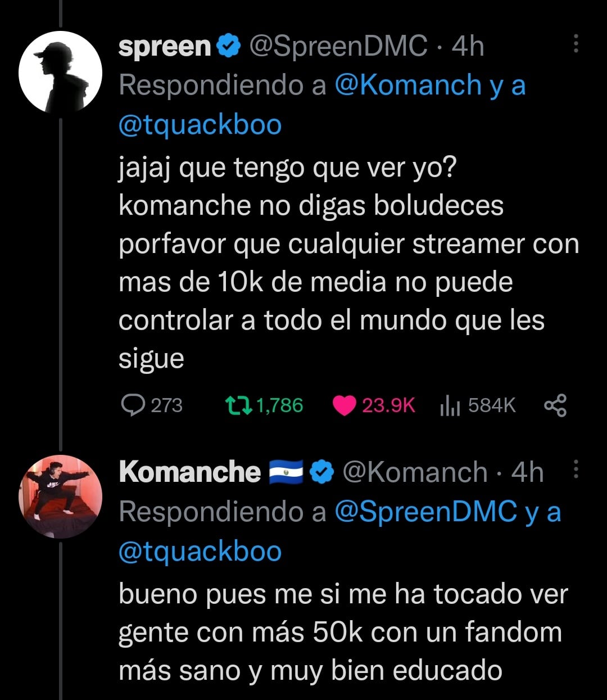
Task: Open the spreen display name
Action: tap(164, 46)
